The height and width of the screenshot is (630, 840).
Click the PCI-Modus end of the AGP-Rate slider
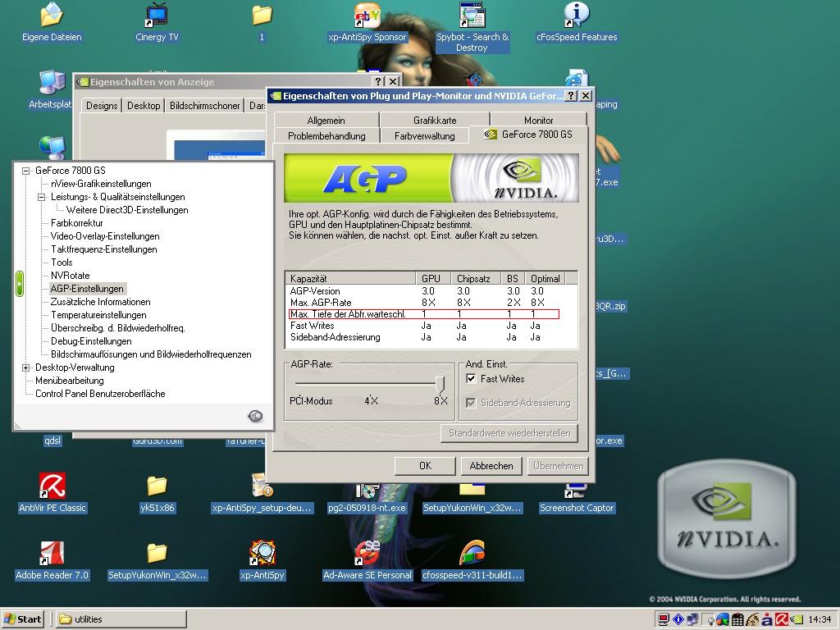click(x=311, y=400)
